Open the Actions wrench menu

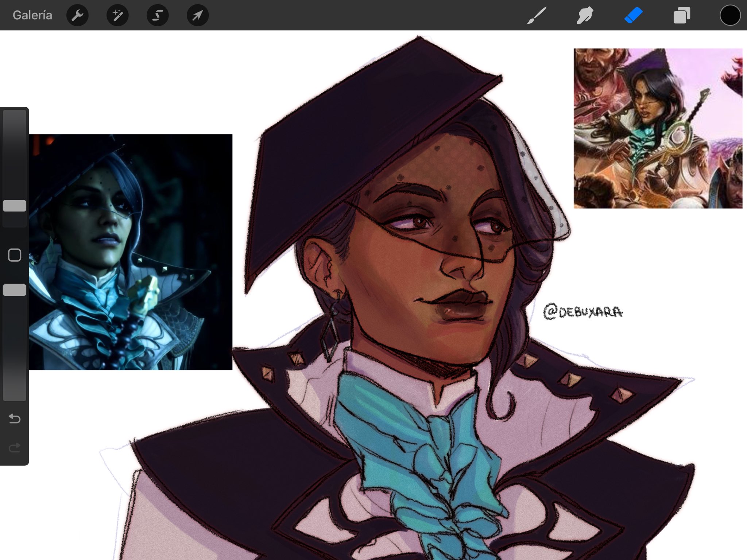(77, 15)
